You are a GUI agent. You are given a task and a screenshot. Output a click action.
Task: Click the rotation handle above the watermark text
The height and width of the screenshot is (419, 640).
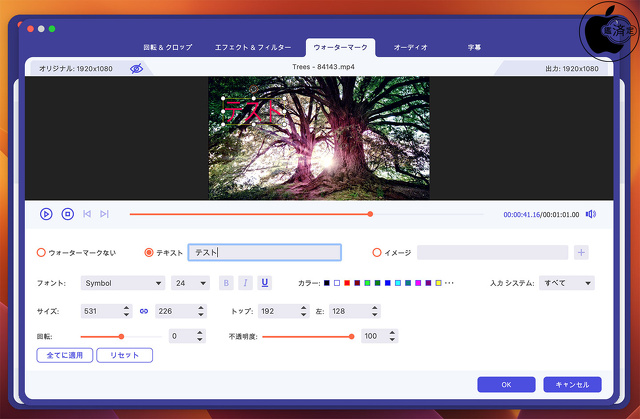[x=253, y=89]
